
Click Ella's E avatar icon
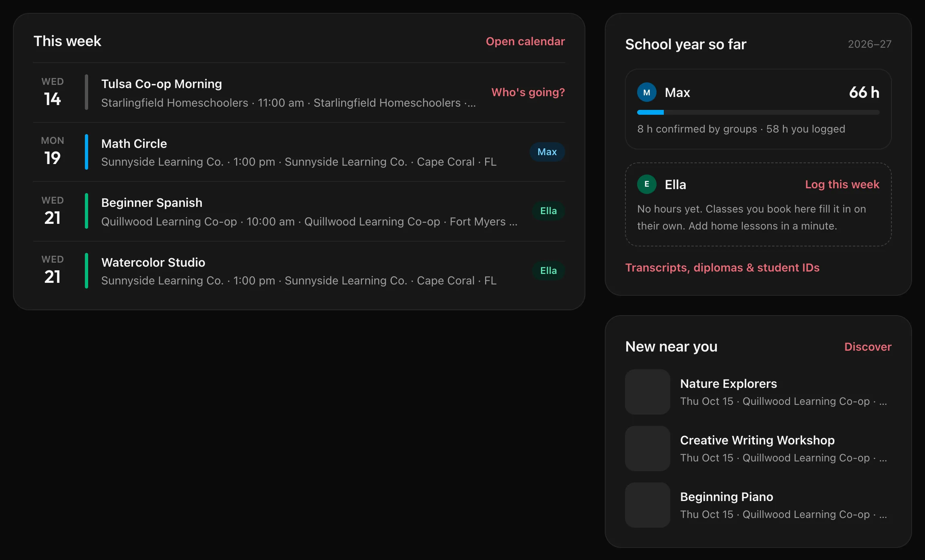(647, 184)
